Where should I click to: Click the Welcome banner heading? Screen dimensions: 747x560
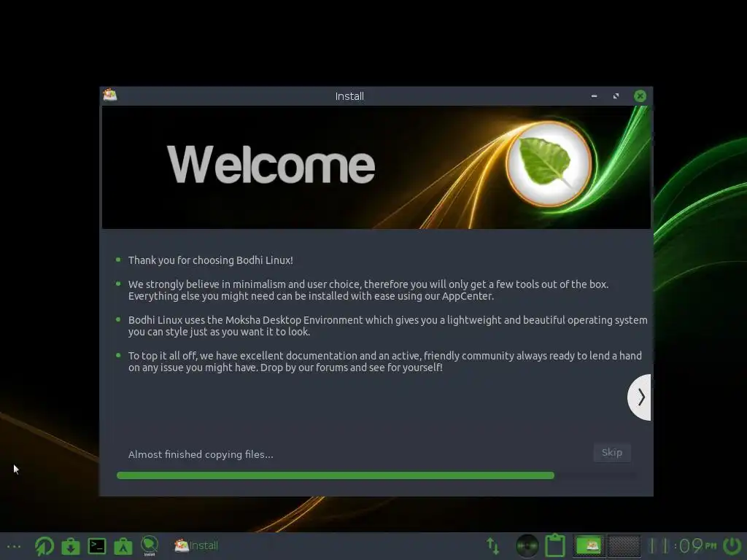[271, 164]
